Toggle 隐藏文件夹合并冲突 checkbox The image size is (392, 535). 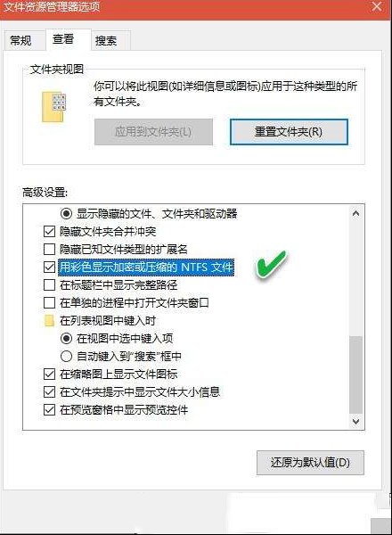[49, 232]
